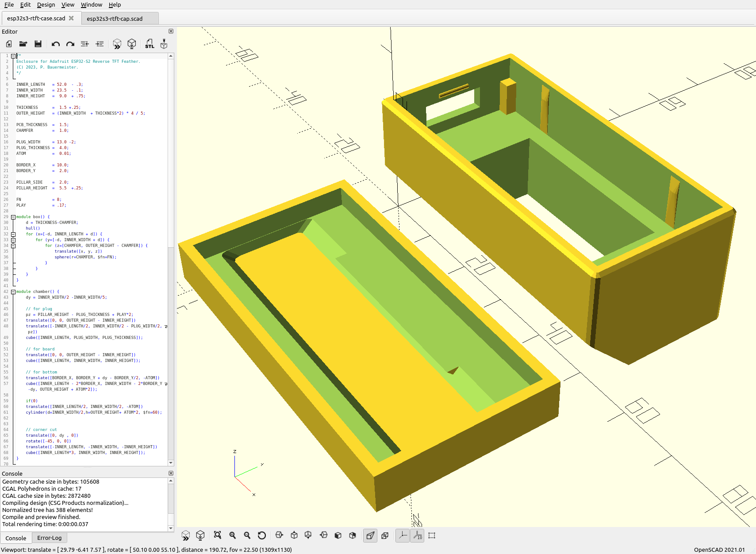
Task: Close the Console panel
Action: click(x=171, y=473)
